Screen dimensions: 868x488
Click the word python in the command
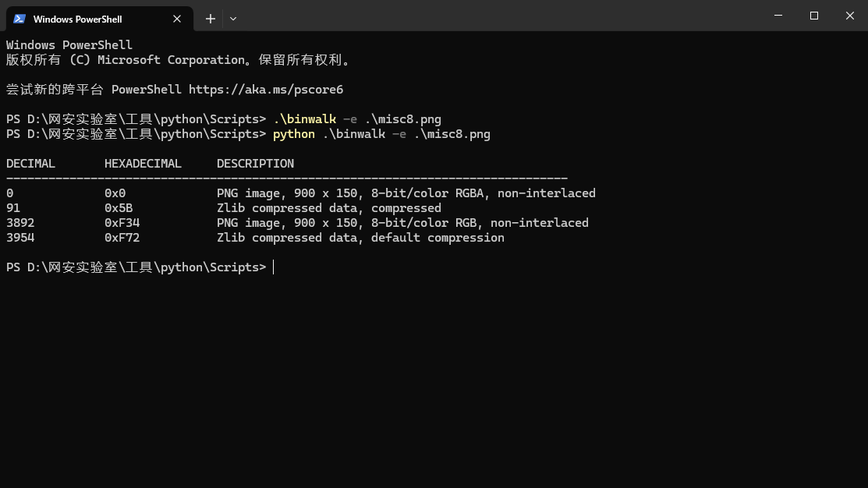(x=294, y=134)
